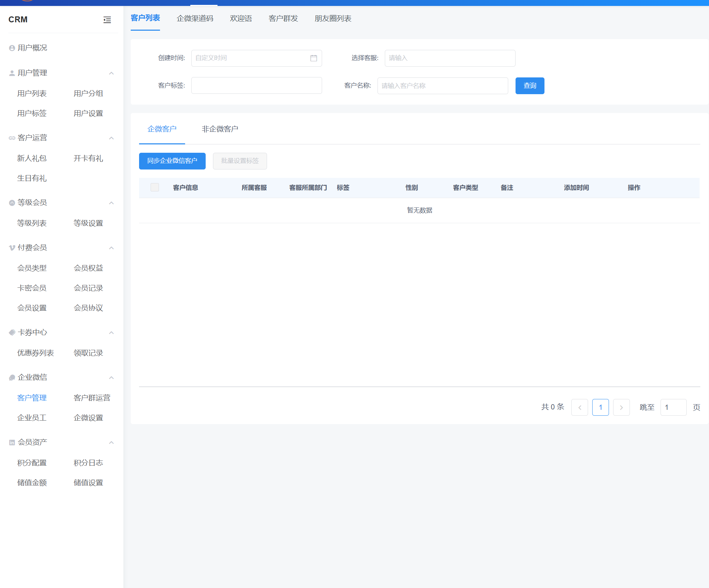Focus the 客户名称 input field

(443, 86)
